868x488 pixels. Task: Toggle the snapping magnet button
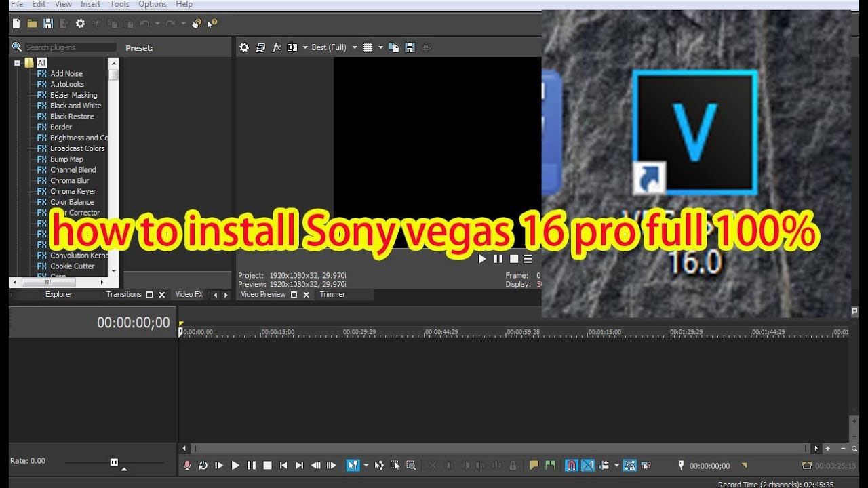571,466
